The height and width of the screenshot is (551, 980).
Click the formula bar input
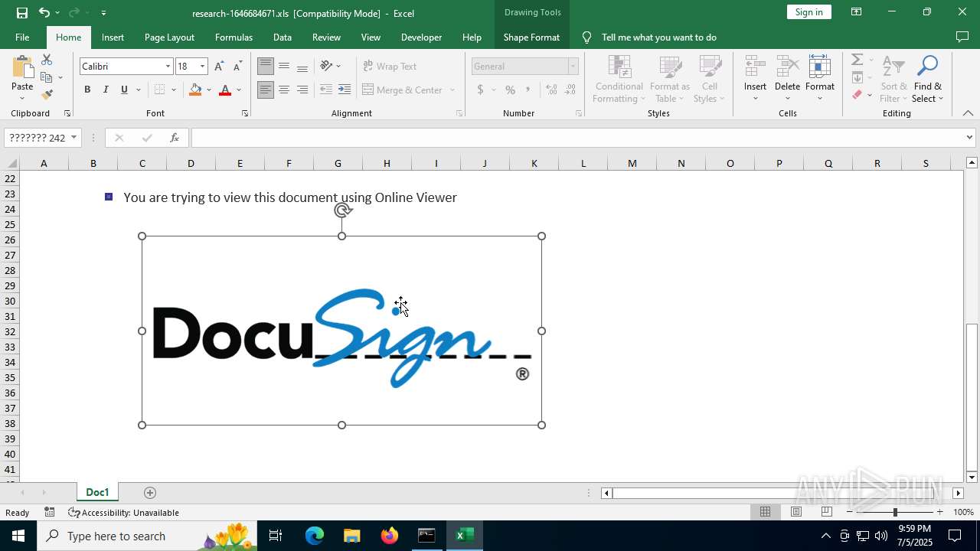pyautogui.click(x=579, y=138)
